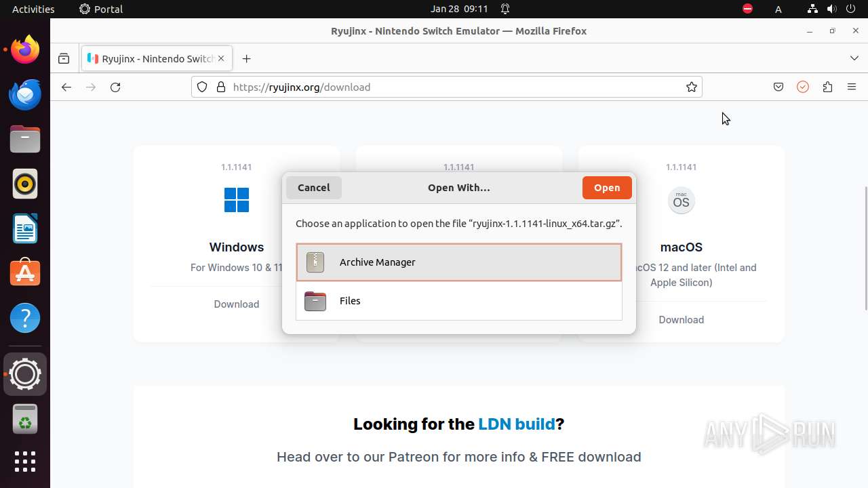Bookmark this page with star icon
This screenshot has width=868, height=488.
click(692, 87)
